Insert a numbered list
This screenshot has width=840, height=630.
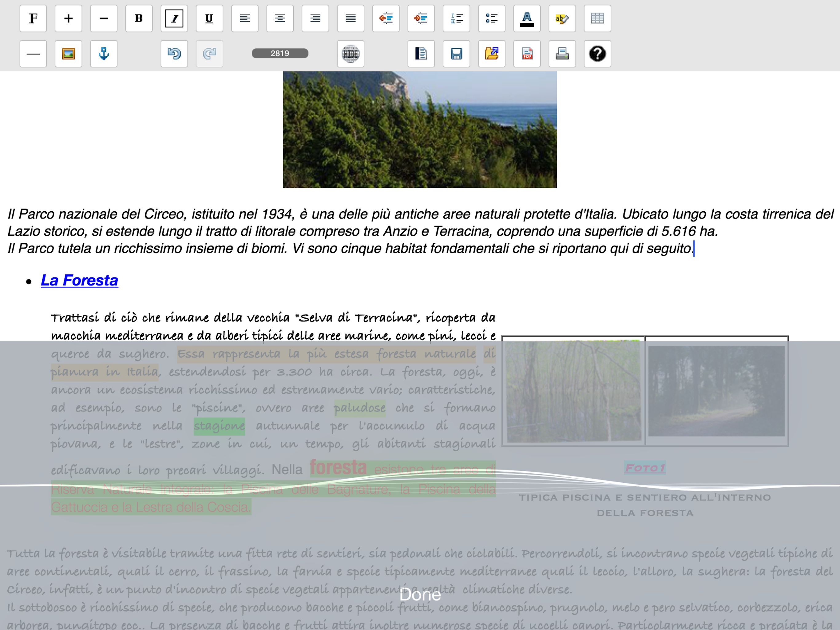tap(457, 18)
